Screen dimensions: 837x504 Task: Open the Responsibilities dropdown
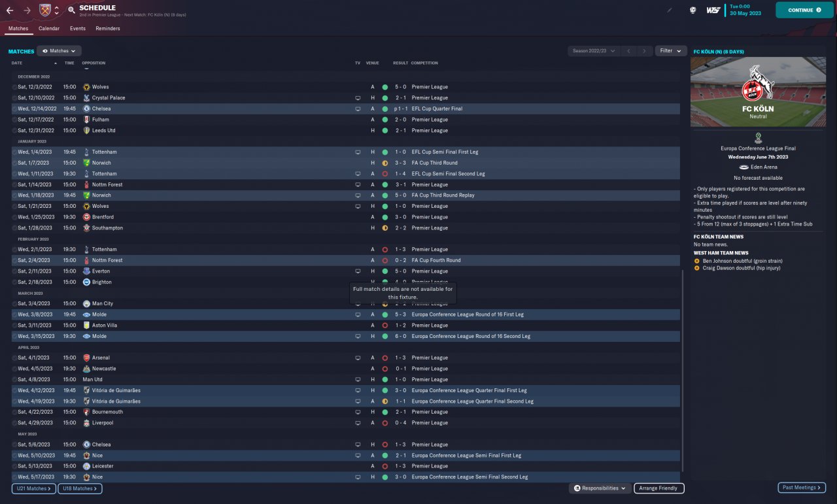(x=600, y=488)
